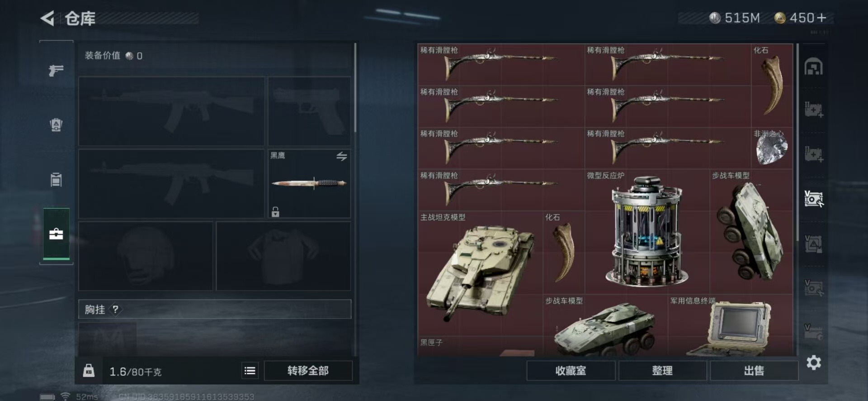
Task: Open the 收藏室 tab
Action: pos(571,371)
